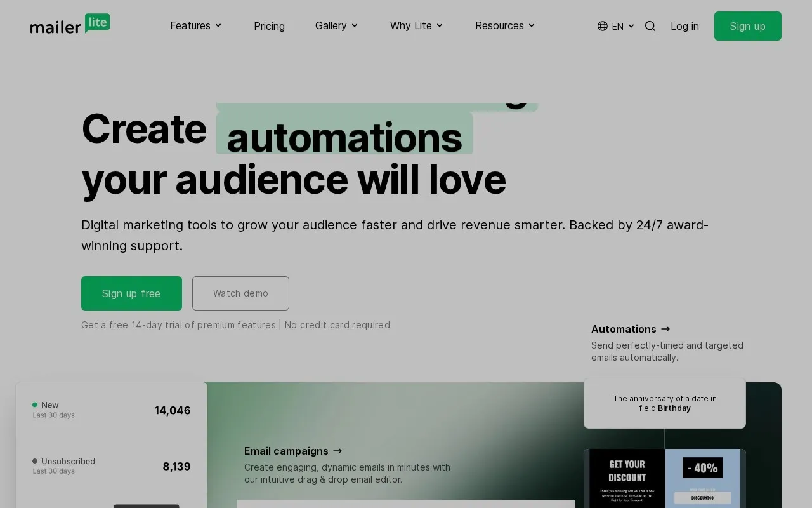Click the green New status dot

point(35,404)
